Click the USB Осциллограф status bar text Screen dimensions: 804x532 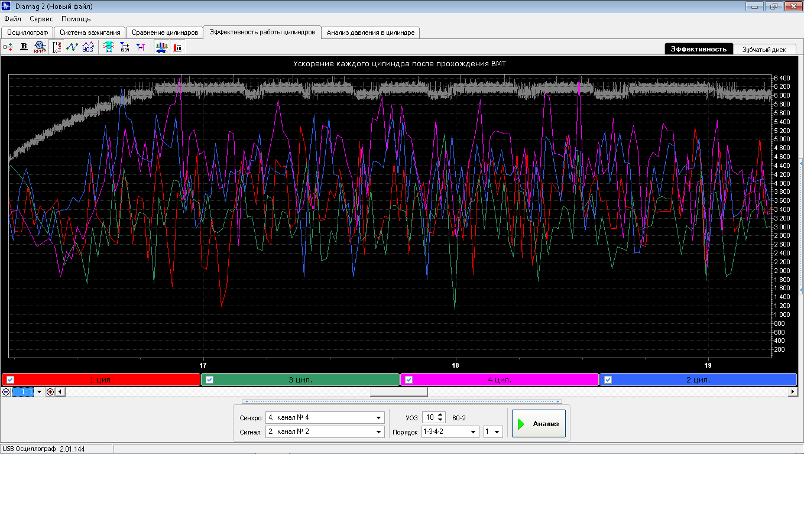point(44,449)
